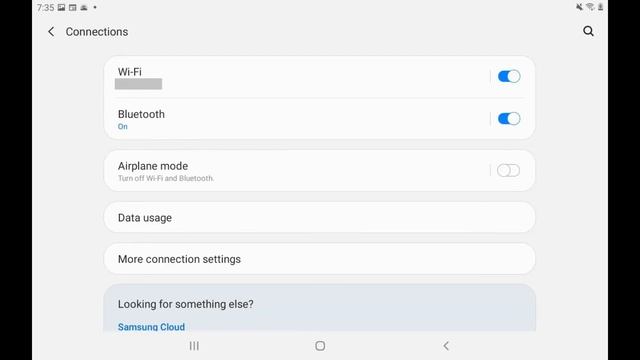
Task: Tap the back arrow beside Connections
Action: click(x=51, y=32)
